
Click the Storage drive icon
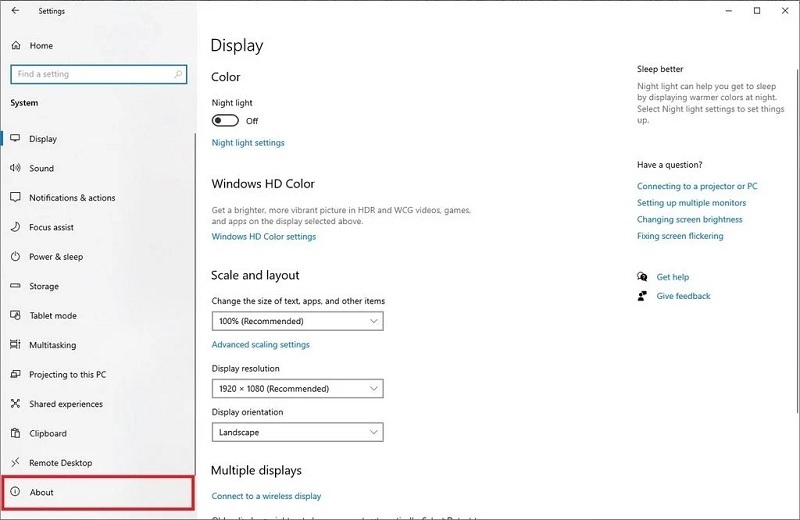click(16, 286)
